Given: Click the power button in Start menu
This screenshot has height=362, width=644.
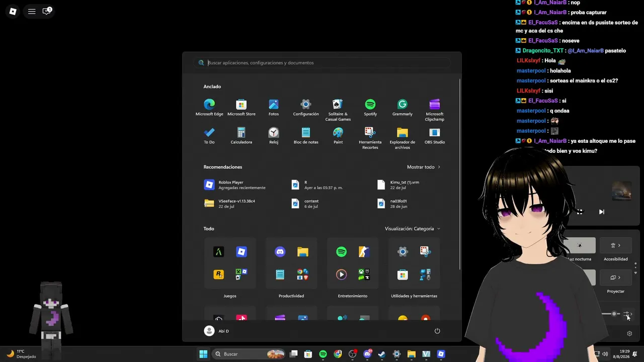Looking at the screenshot, I should point(437,331).
